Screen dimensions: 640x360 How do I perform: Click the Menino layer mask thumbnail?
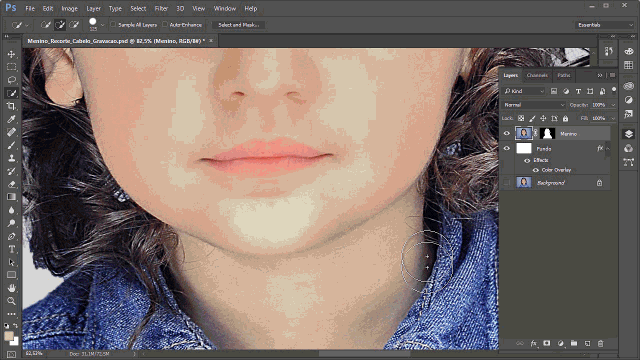click(547, 133)
